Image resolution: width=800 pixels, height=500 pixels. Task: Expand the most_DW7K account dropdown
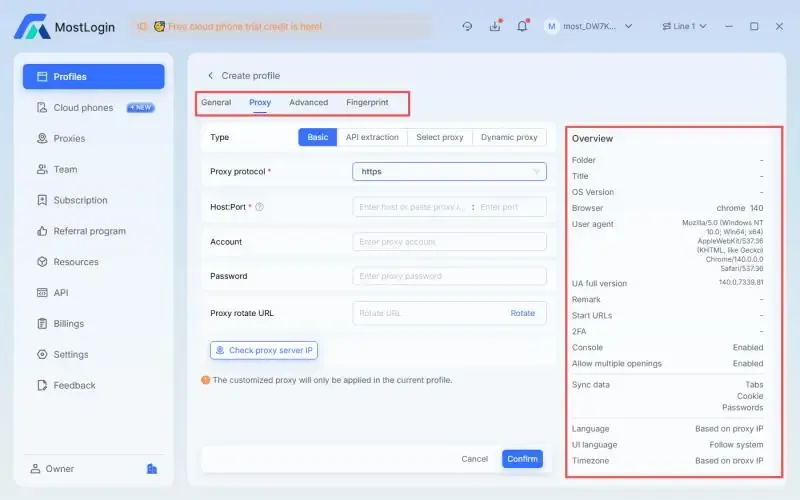[x=629, y=26]
